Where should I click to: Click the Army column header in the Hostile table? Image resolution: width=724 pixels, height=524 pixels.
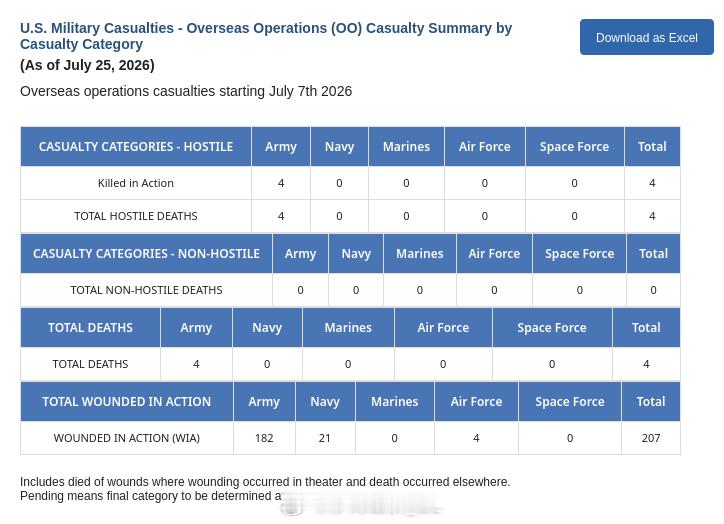click(x=281, y=147)
